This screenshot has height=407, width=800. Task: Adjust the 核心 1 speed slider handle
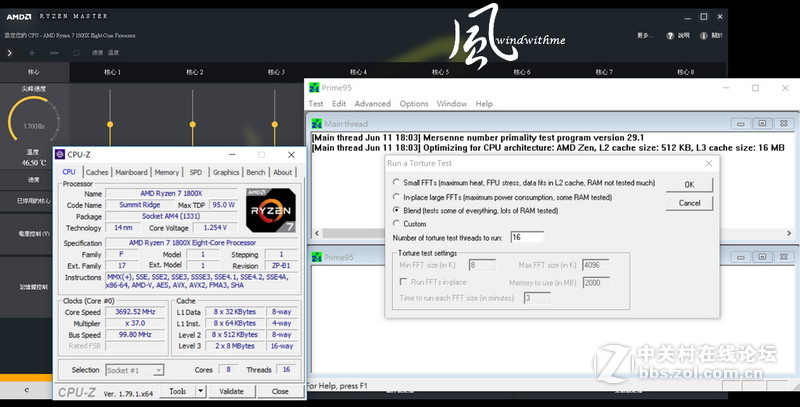click(110, 124)
